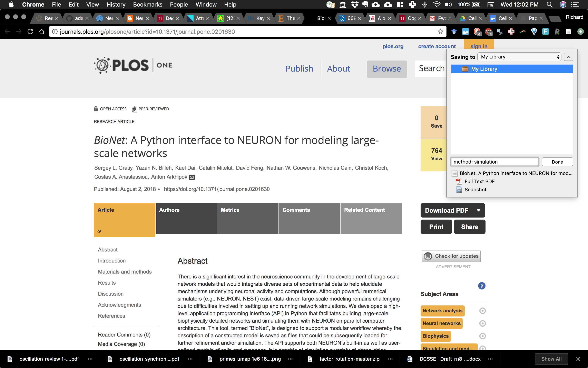Open options for oscillation_review_1 download
The height and width of the screenshot is (368, 588).
(90, 359)
